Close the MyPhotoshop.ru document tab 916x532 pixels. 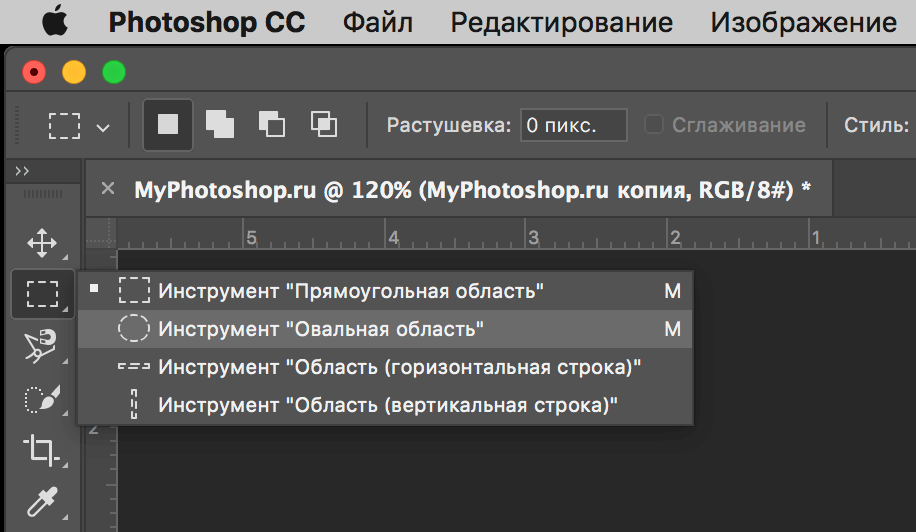109,188
